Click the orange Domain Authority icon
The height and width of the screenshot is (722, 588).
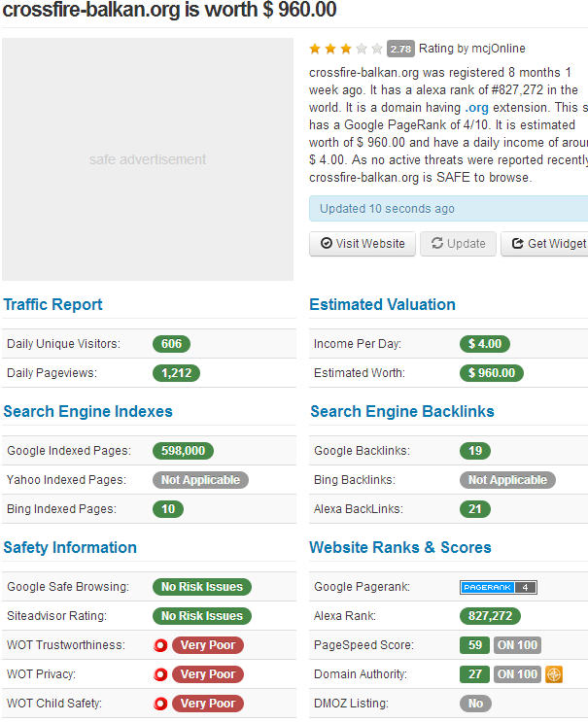click(554, 674)
